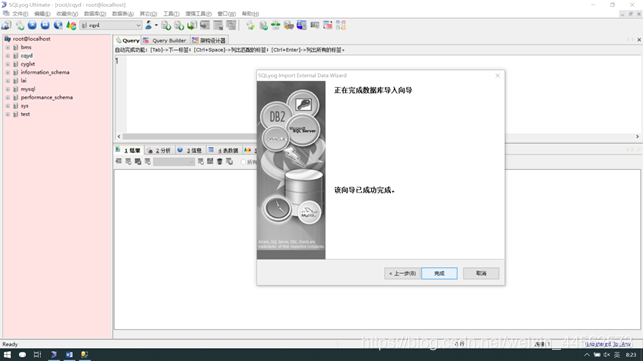The height and width of the screenshot is (361, 643).
Task: Open the Cortana search taskbar icon
Action: click(x=22, y=355)
